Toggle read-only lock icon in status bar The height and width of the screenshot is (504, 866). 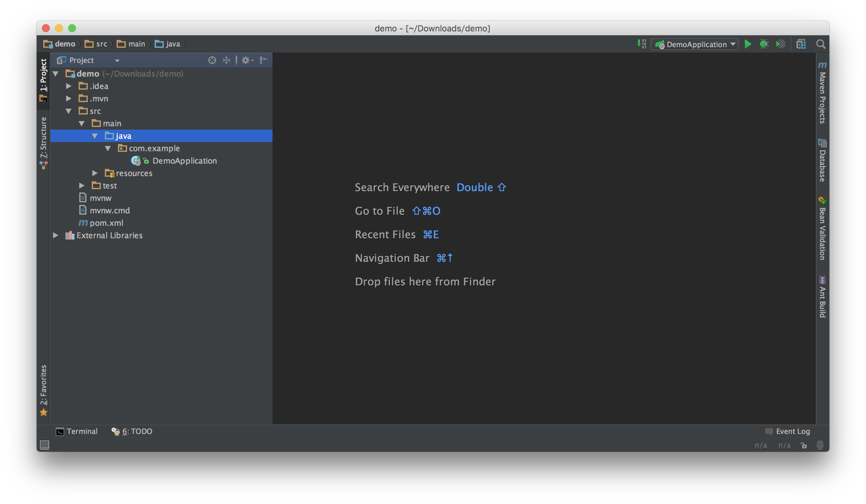click(803, 445)
